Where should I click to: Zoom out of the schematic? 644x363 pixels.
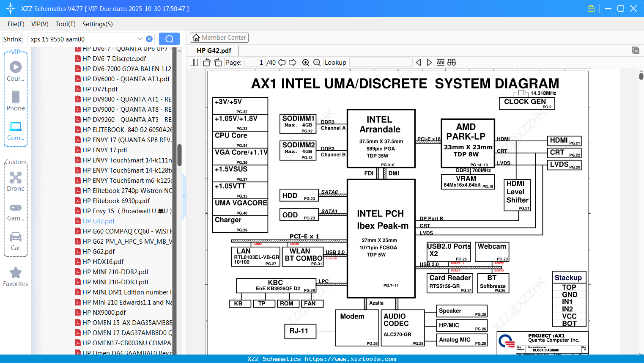pos(317,63)
